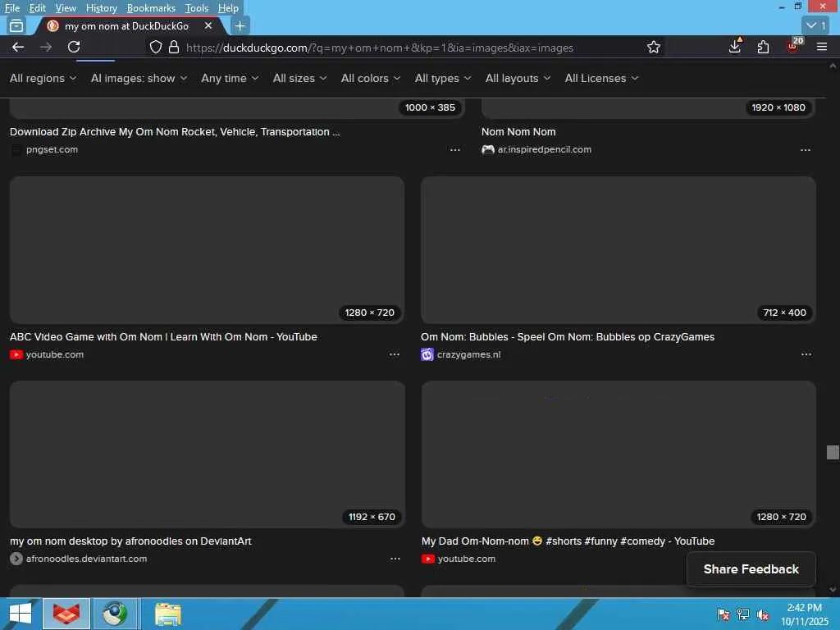This screenshot has width=840, height=630.
Task: Click the forward navigation arrow
Action: point(46,47)
